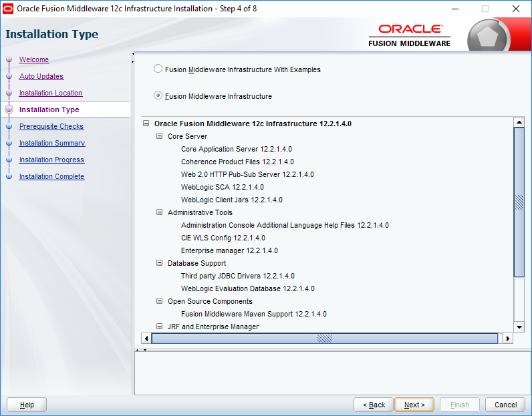Collapse JRF and Enterprise Manager node
Screen dimensions: 532x416
(x=159, y=327)
